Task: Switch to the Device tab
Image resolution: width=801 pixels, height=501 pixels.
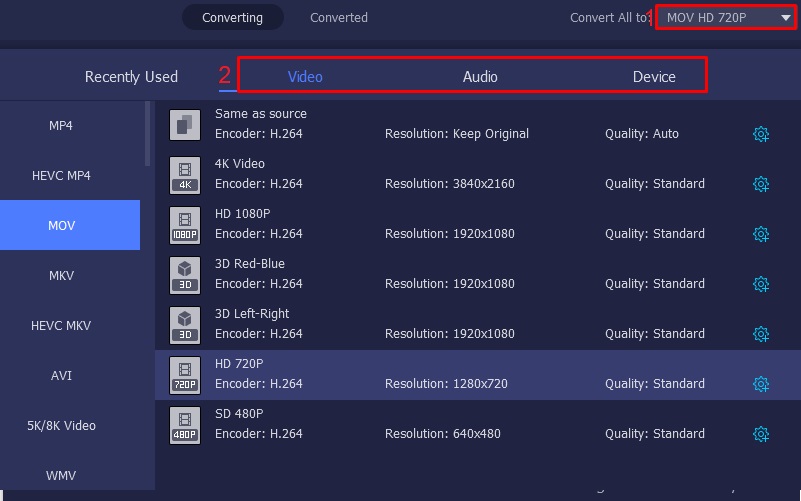Action: tap(654, 77)
